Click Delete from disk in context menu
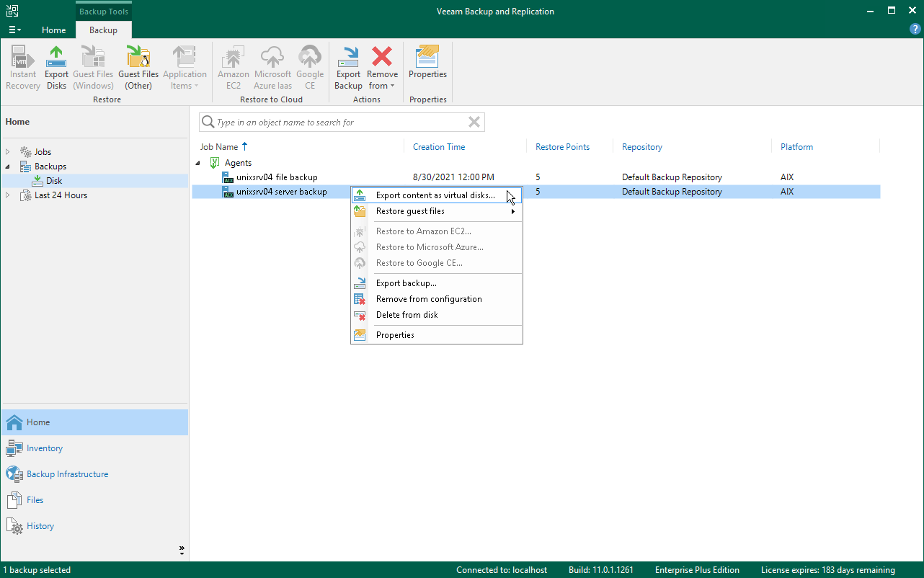 407,315
